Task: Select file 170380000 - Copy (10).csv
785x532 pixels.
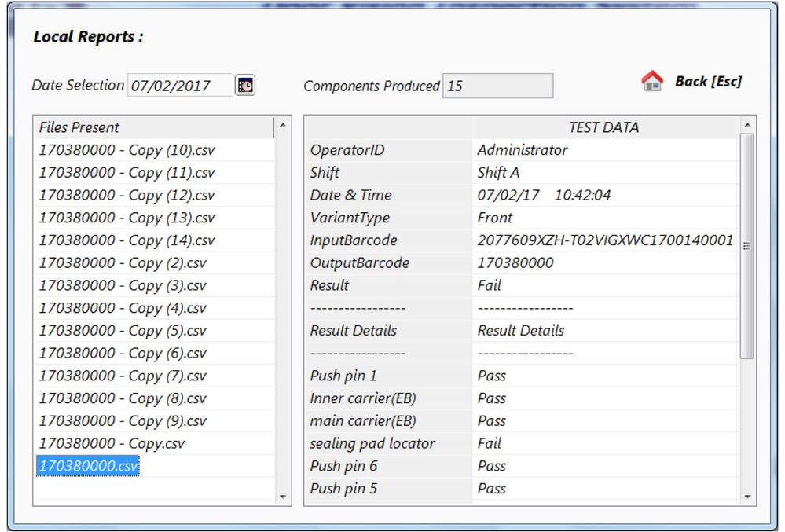Action: pos(154,150)
